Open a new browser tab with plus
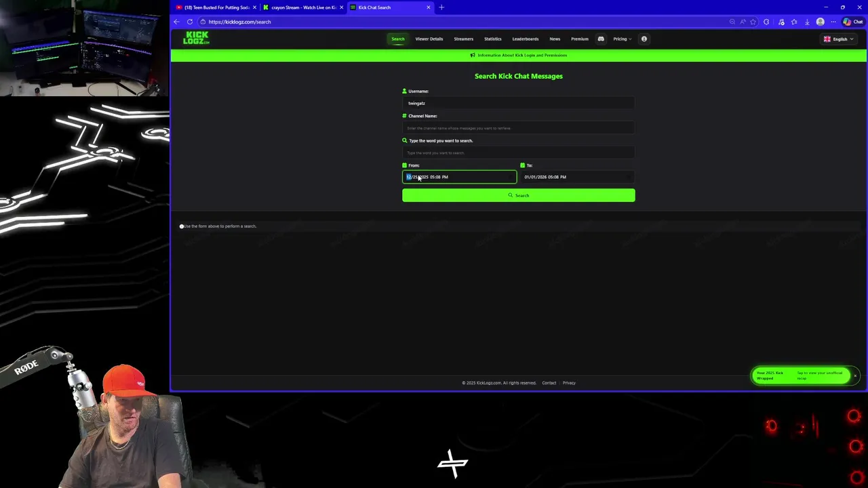This screenshot has height=488, width=868. click(441, 7)
